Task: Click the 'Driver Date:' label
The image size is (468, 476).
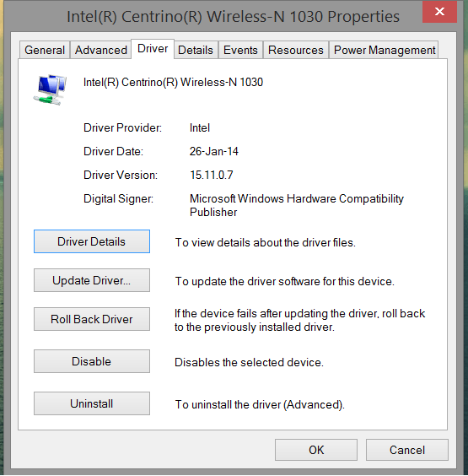Action: (x=113, y=151)
